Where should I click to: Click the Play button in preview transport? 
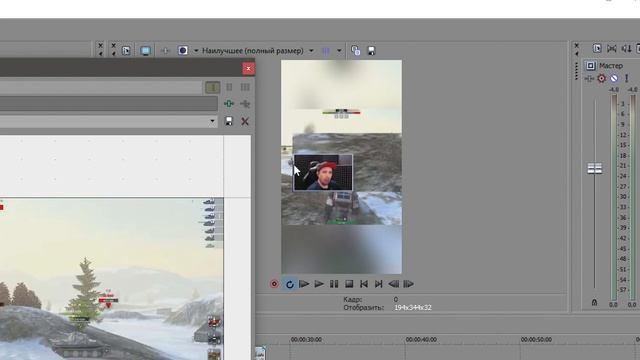click(319, 284)
